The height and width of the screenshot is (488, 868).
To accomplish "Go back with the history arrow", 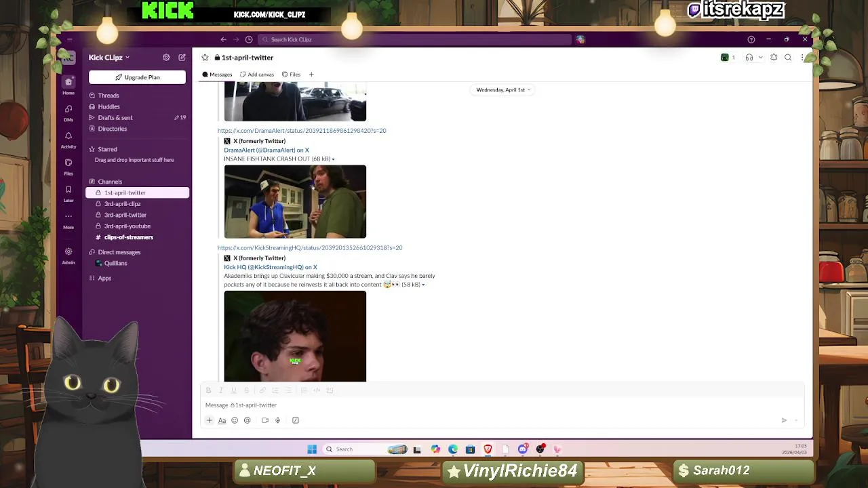I will 223,39.
